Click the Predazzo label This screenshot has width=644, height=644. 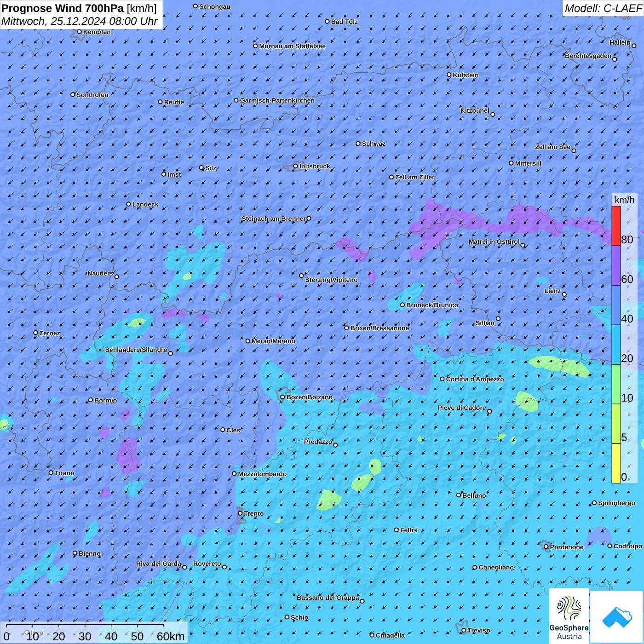(318, 442)
